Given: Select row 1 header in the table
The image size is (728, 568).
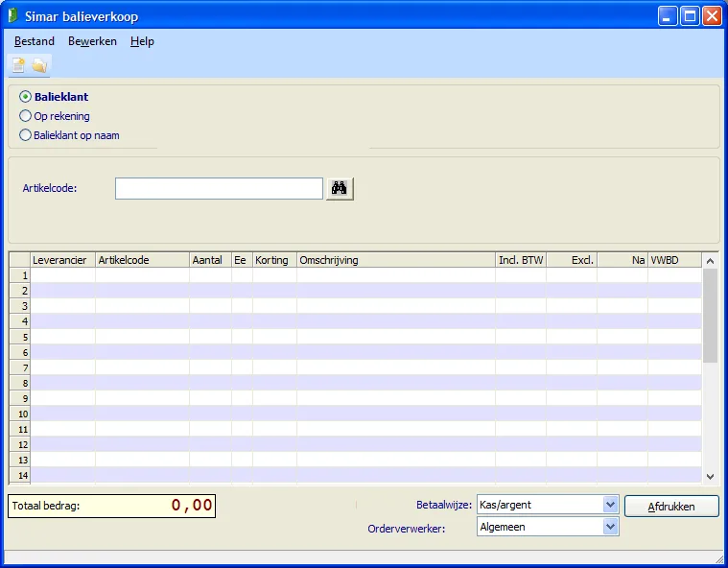Looking at the screenshot, I should 19,275.
